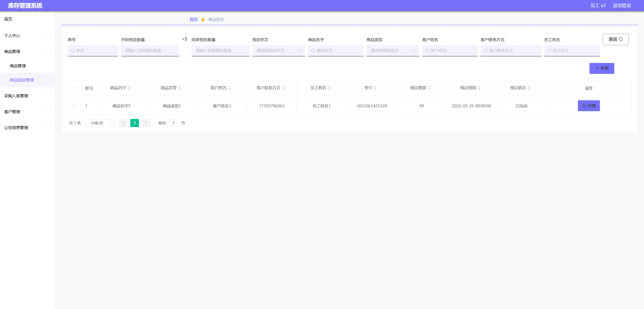Open 请选择预定状态 dropdown
The height and width of the screenshot is (309, 644).
point(278,51)
